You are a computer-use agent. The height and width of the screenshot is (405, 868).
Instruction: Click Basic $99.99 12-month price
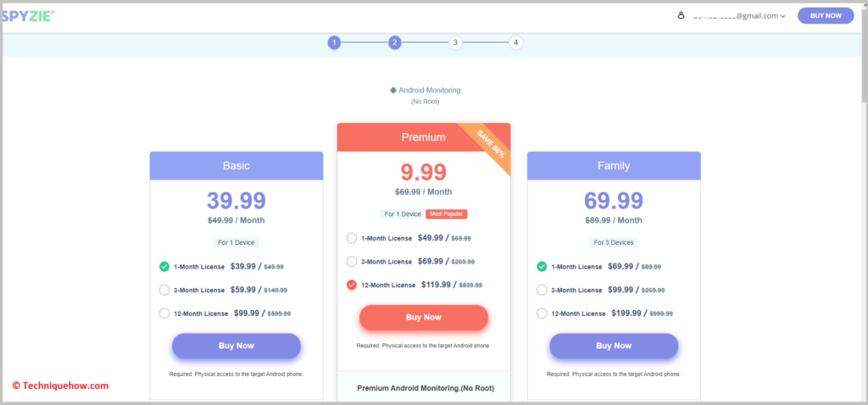tap(247, 313)
